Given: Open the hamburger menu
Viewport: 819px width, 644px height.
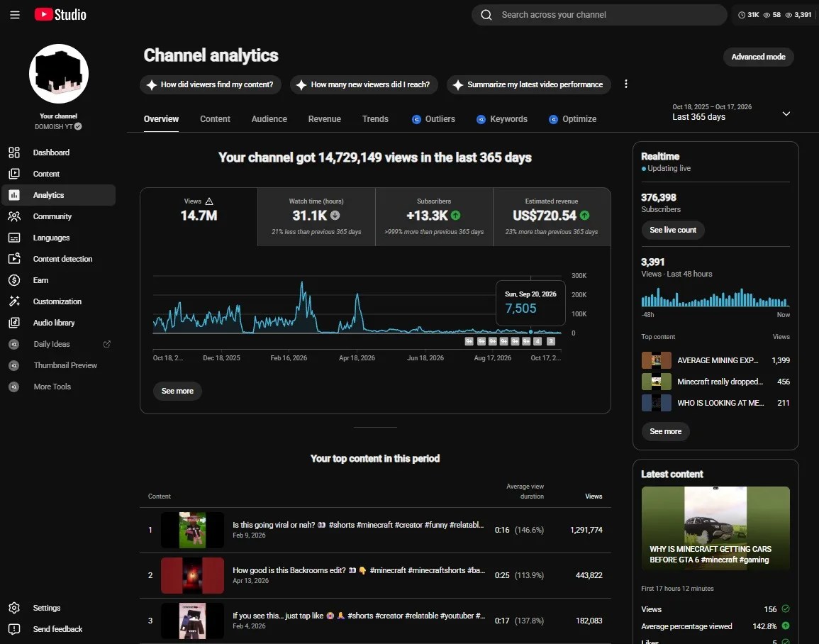Looking at the screenshot, I should [x=15, y=15].
